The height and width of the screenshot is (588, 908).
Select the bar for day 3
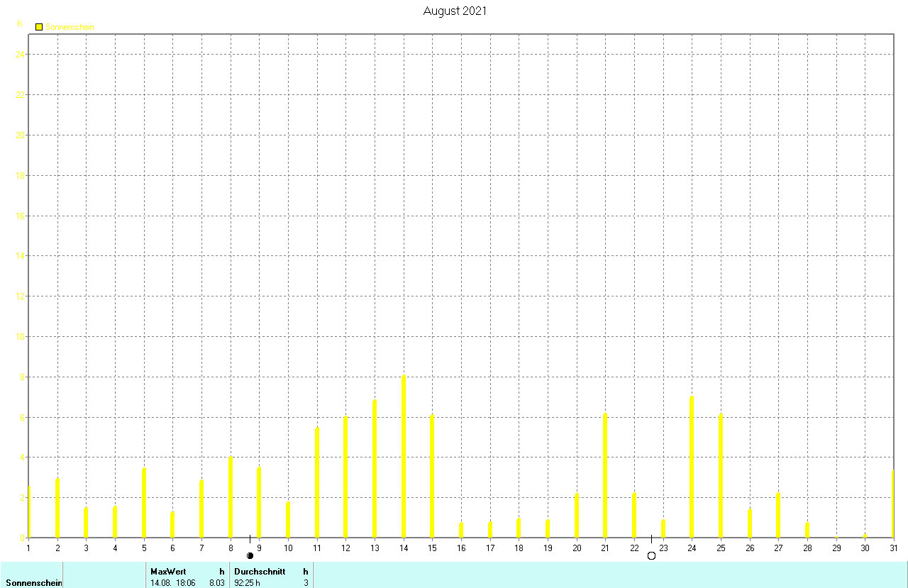pyautogui.click(x=86, y=523)
